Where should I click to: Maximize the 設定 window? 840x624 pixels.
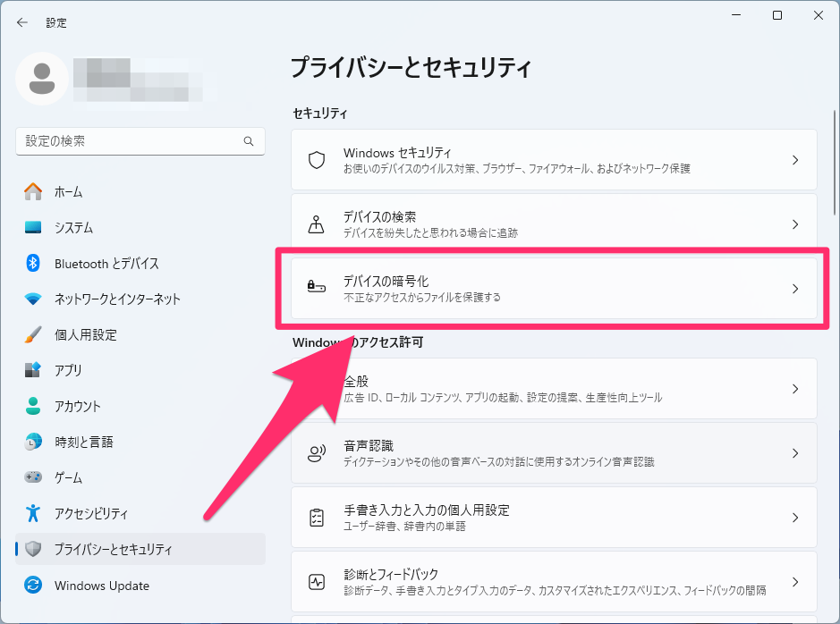[777, 15]
